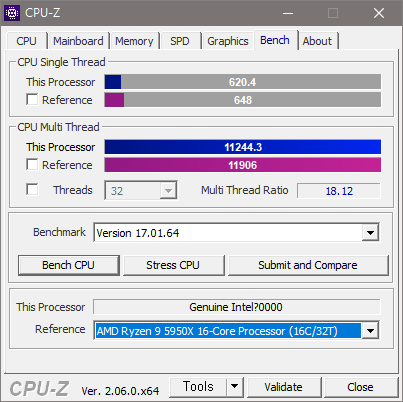Screen dimensions: 403x402
Task: Start the Stress CPU test
Action: pos(173,265)
